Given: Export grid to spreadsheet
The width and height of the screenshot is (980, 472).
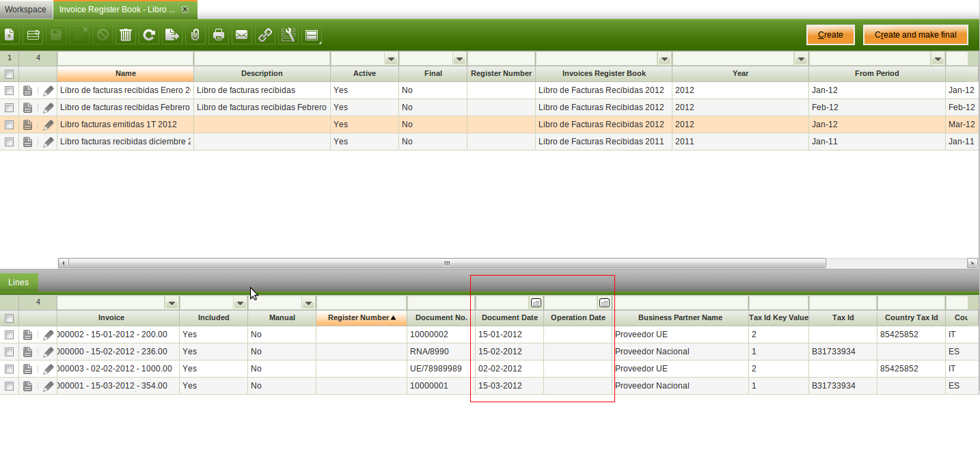Looking at the screenshot, I should click(172, 35).
